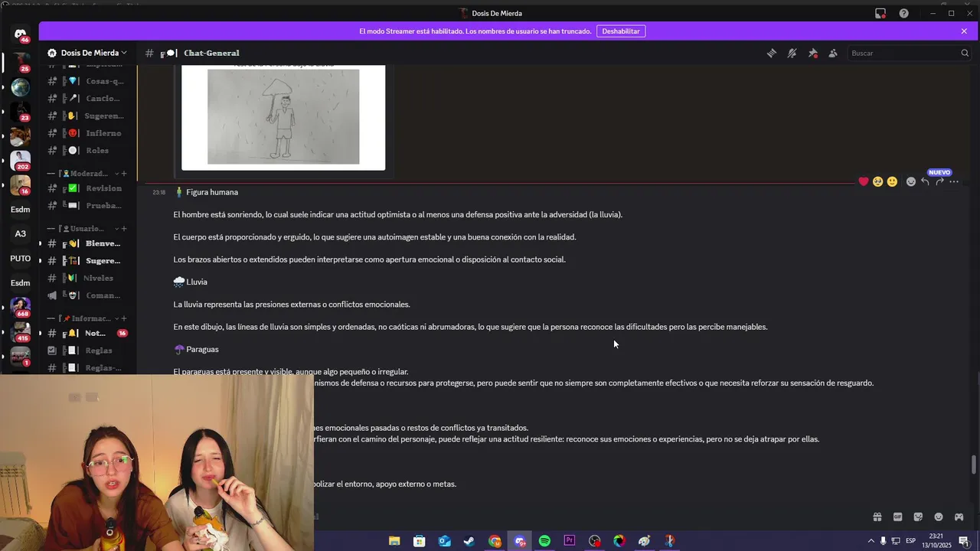980x551 pixels.
Task: Reply to the message with arrow icon
Action: pyautogui.click(x=925, y=181)
